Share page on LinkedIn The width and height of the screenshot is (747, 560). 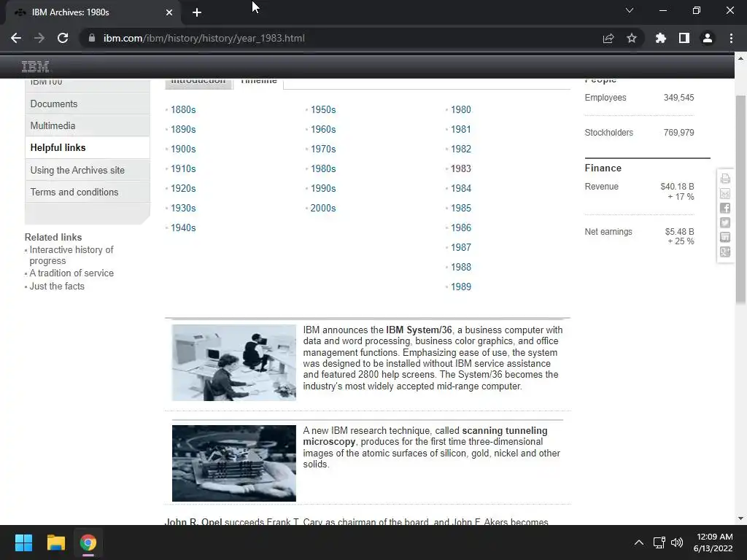pyautogui.click(x=725, y=237)
